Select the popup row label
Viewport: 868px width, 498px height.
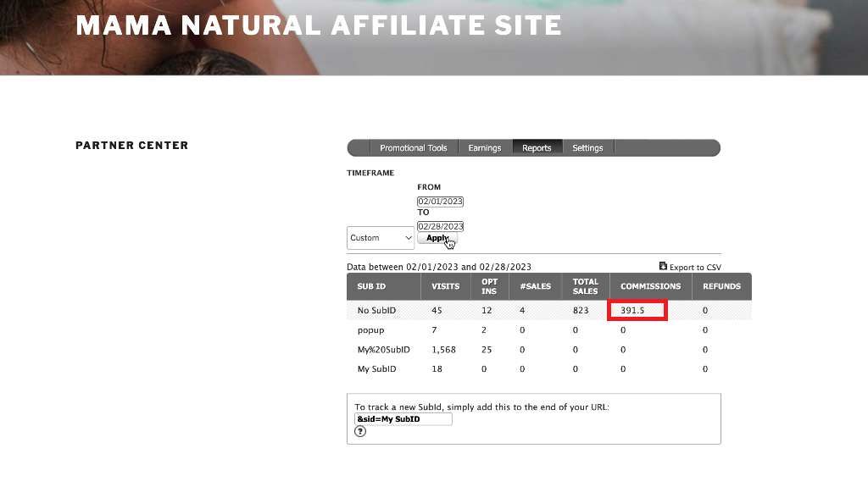(x=371, y=330)
